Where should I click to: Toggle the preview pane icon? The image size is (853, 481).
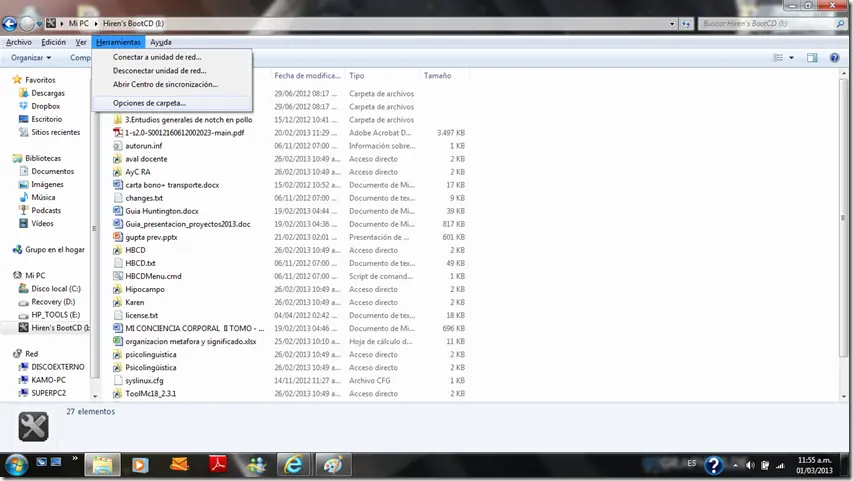[x=812, y=58]
